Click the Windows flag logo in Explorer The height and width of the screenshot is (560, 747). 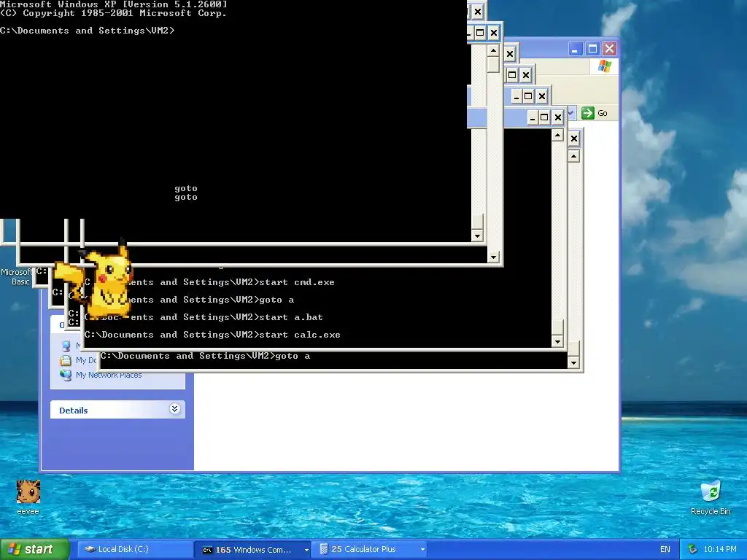point(605,66)
